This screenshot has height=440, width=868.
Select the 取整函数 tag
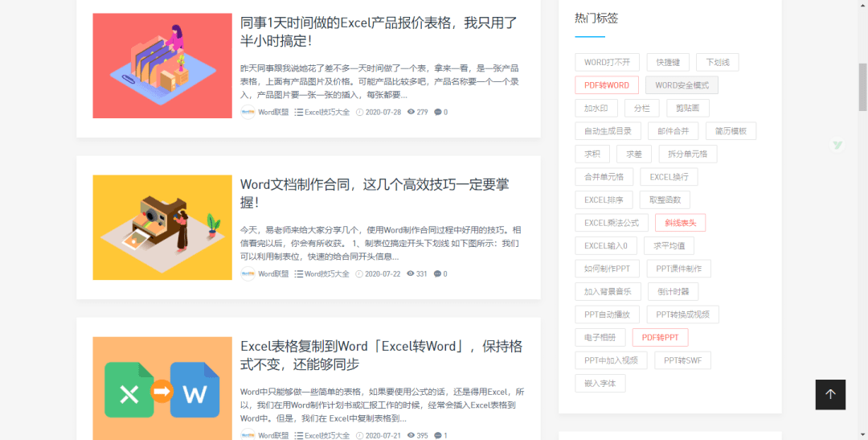pos(665,200)
